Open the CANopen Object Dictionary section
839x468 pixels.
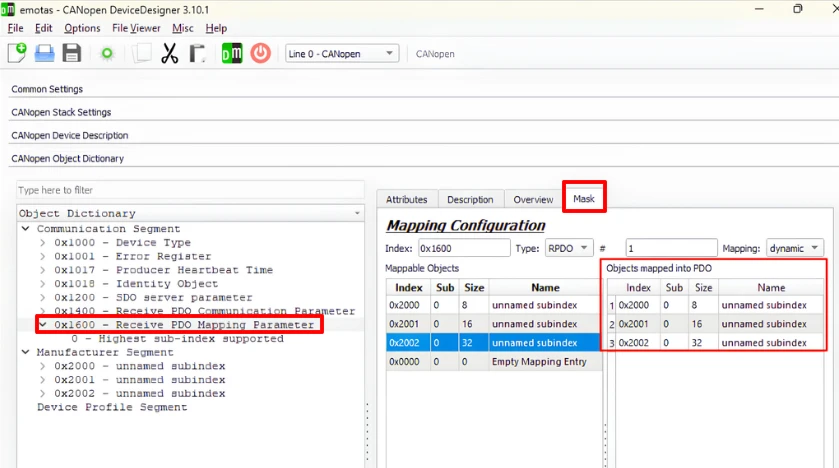point(67,158)
